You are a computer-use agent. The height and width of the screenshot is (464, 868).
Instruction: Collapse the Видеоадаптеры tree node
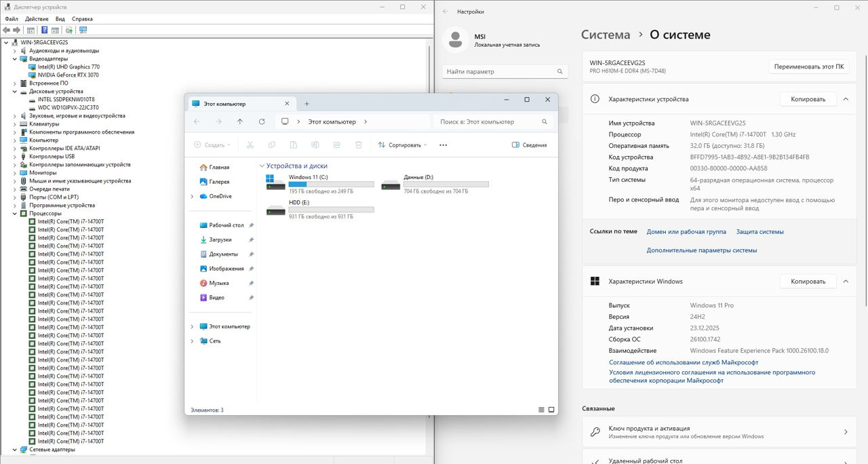(16, 59)
